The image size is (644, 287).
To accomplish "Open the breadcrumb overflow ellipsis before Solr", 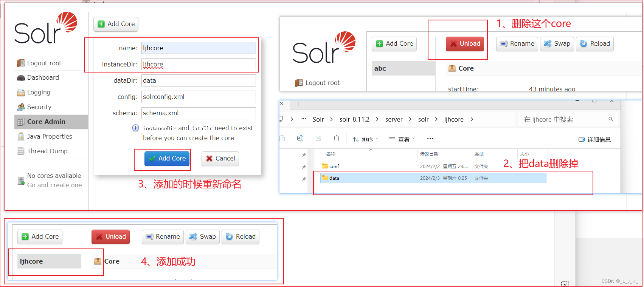I will point(304,119).
